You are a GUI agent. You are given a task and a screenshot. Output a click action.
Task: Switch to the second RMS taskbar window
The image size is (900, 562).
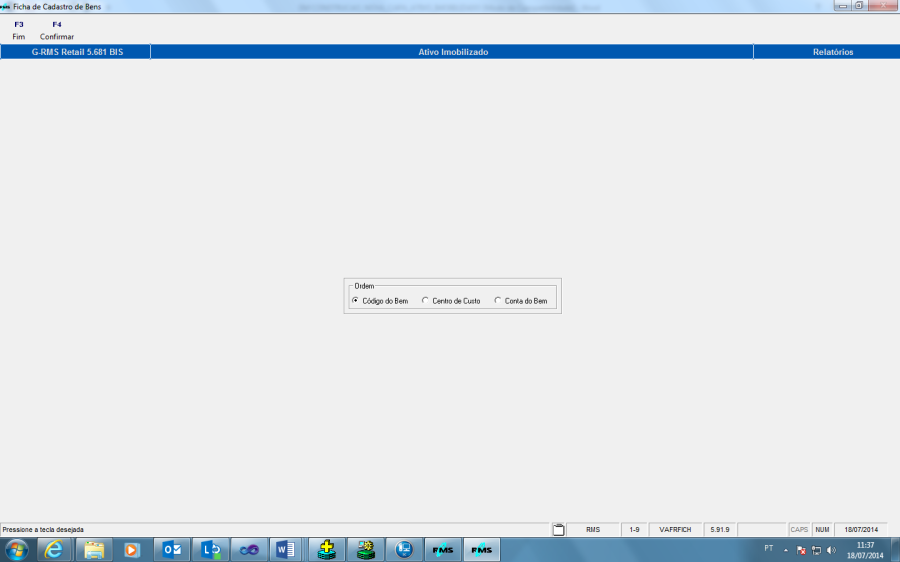(x=482, y=550)
